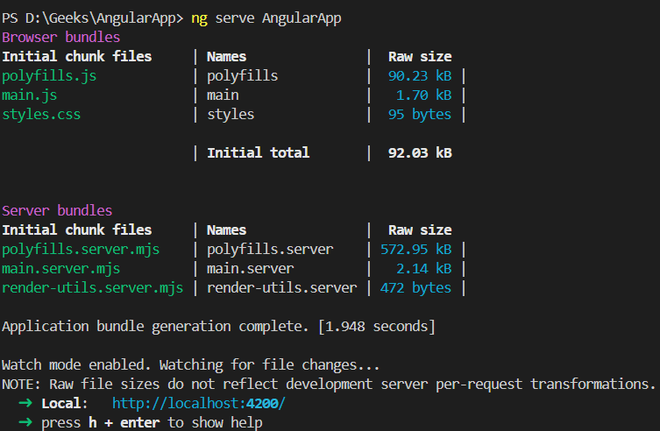Click the polyfills.js file name
Screen dimensions: 660x431
coord(49,75)
